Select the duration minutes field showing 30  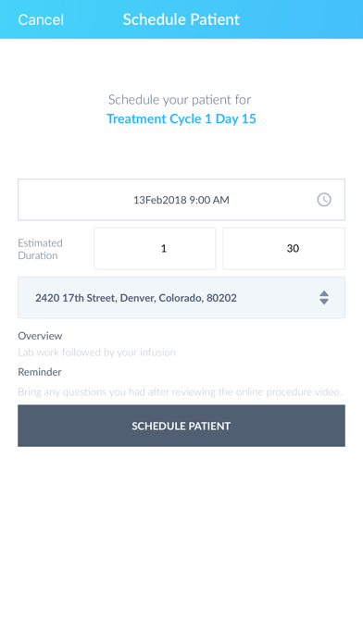(x=284, y=249)
